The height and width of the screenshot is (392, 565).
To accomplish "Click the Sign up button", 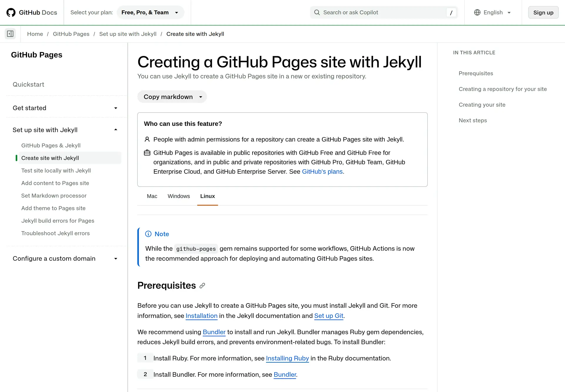I will pos(543,12).
